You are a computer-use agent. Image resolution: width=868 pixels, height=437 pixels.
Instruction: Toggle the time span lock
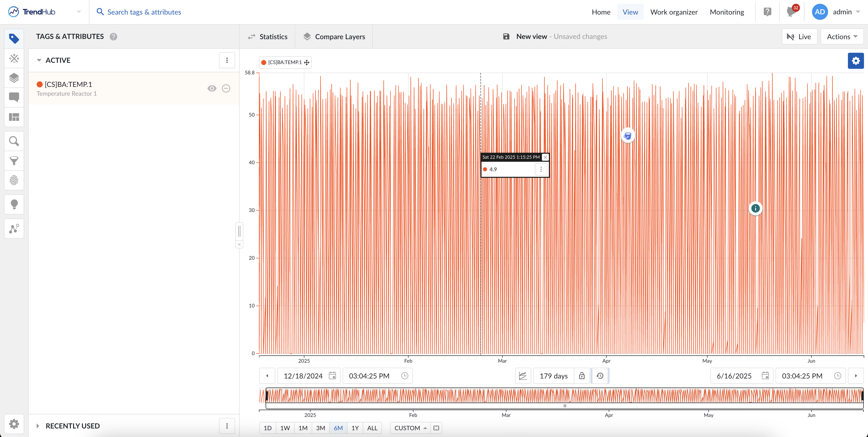(x=582, y=376)
